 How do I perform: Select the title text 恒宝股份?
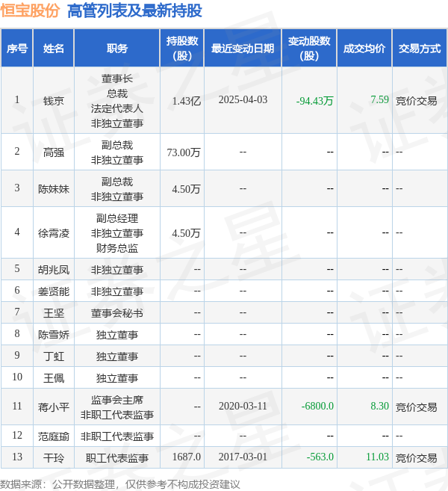pos(30,10)
